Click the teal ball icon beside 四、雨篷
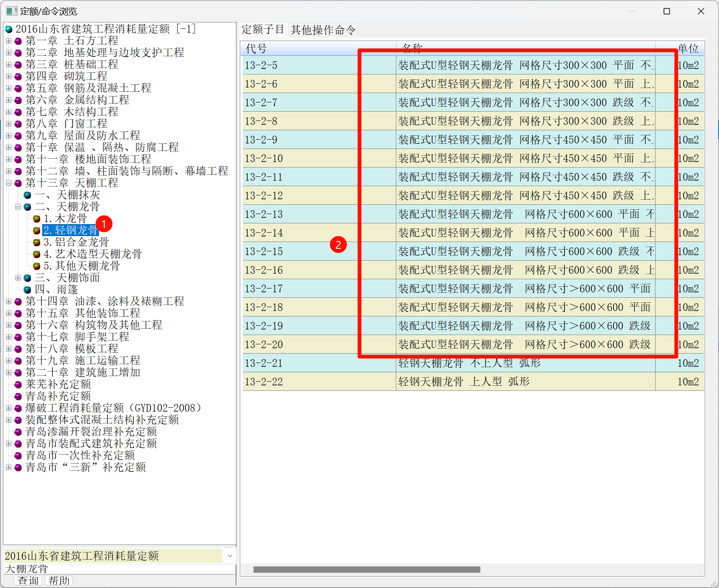 [x=27, y=290]
